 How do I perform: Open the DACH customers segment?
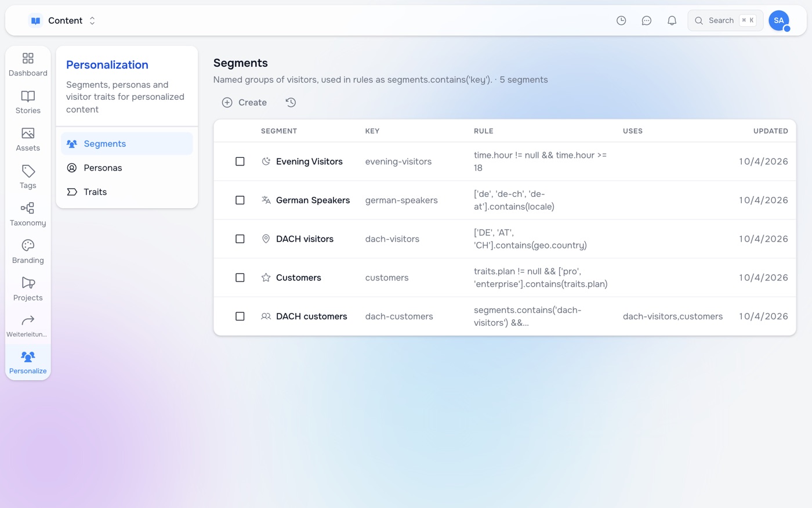(x=311, y=316)
